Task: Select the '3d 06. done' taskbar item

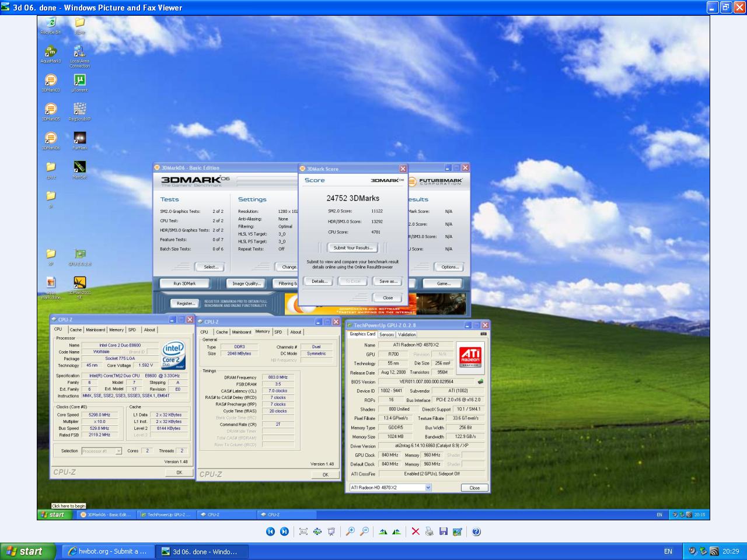Action: 203,551
